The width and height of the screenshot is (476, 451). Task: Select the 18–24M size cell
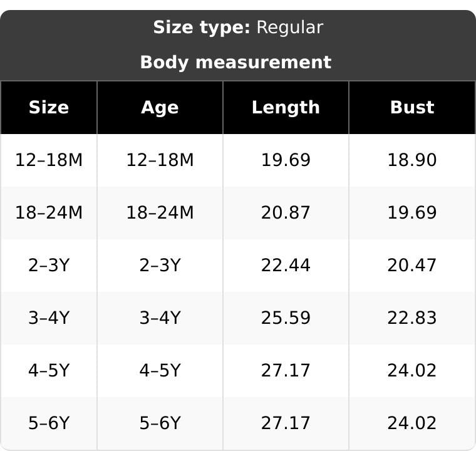click(x=49, y=212)
